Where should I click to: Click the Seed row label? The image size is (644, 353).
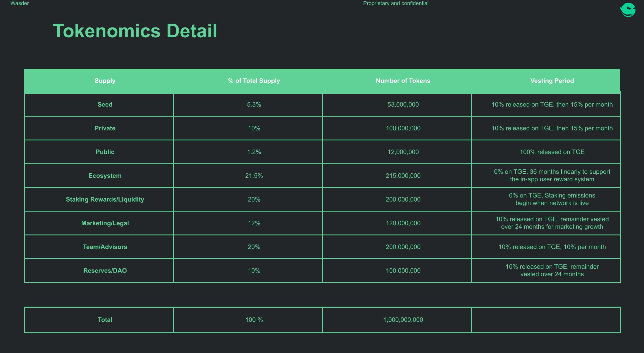click(105, 104)
